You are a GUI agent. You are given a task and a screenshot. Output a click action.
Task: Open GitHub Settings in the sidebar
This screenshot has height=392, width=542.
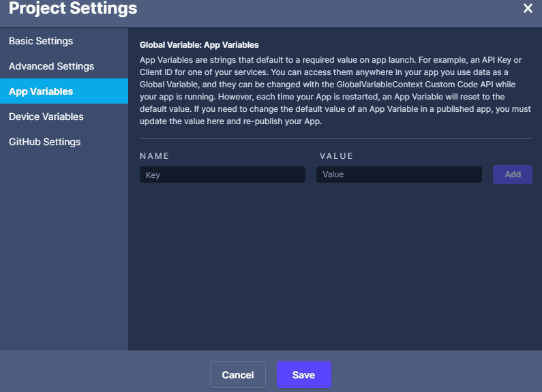click(x=44, y=142)
